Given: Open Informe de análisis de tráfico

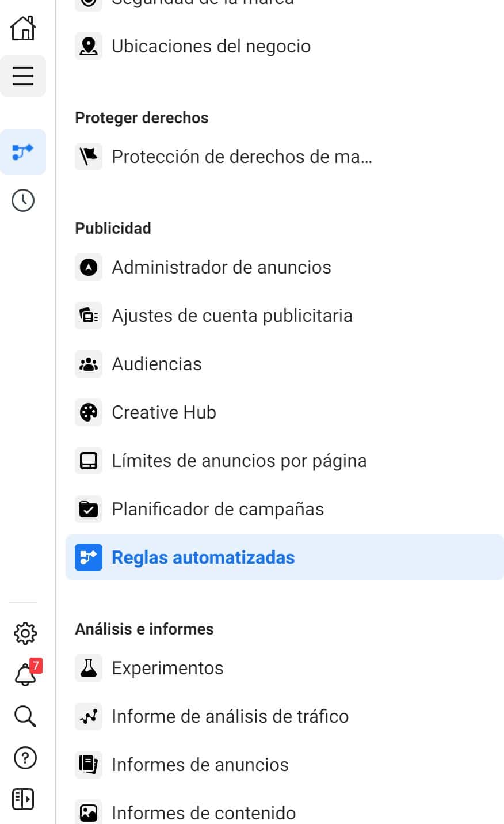Looking at the screenshot, I should tap(230, 716).
